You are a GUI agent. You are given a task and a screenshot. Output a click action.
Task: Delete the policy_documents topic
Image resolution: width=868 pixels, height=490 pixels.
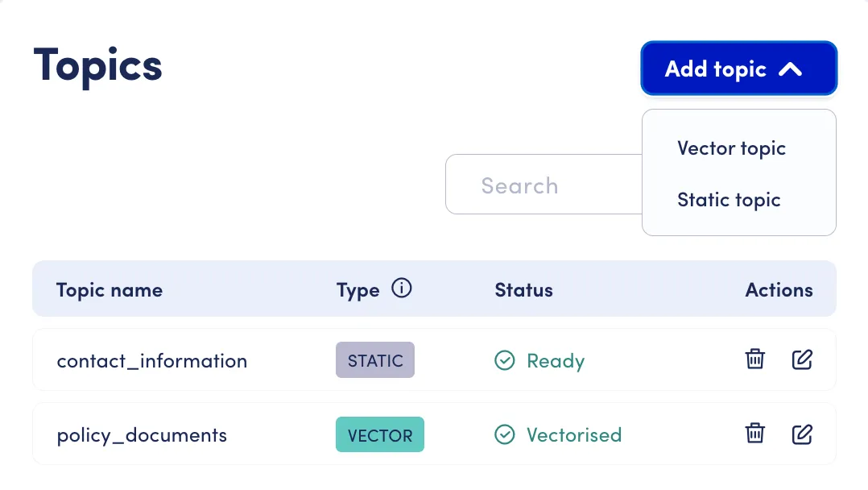click(x=755, y=434)
